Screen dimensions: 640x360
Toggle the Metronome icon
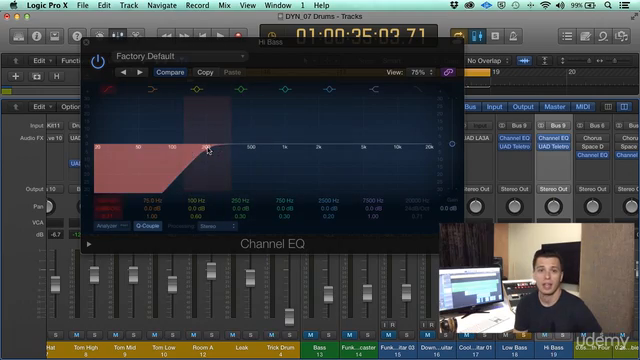pyautogui.click(x=513, y=36)
